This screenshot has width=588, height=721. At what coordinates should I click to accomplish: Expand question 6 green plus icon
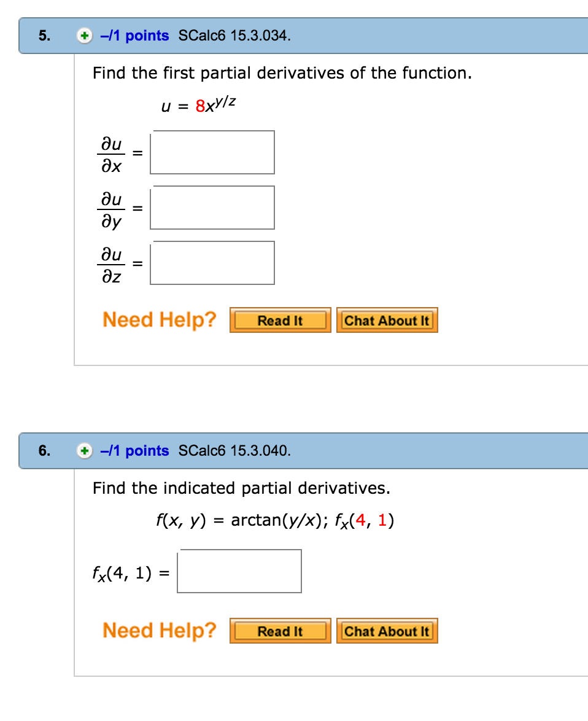click(x=85, y=451)
